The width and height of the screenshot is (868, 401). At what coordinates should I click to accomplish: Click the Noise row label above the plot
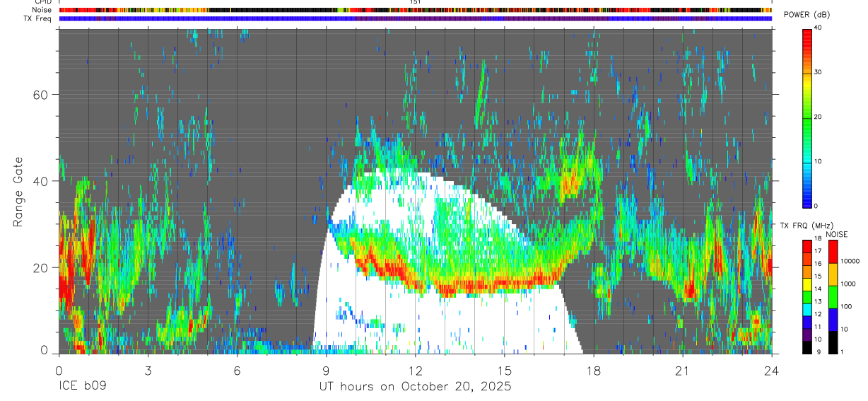click(43, 10)
